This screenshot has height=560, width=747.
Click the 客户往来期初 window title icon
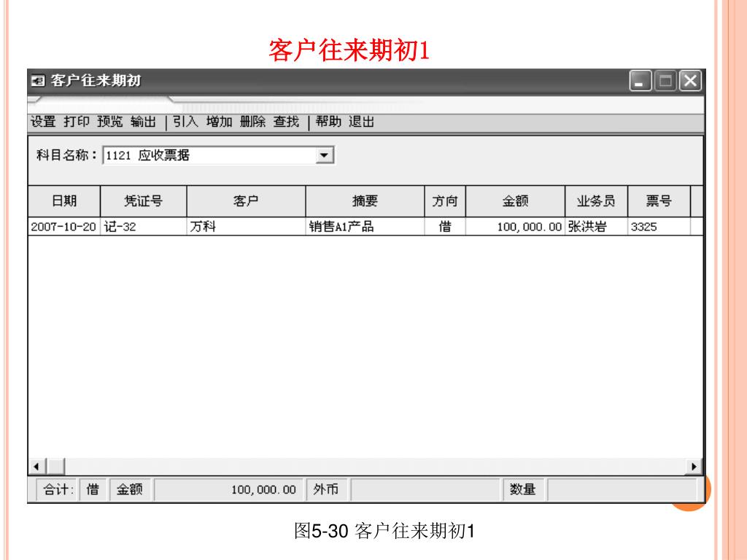[x=38, y=81]
